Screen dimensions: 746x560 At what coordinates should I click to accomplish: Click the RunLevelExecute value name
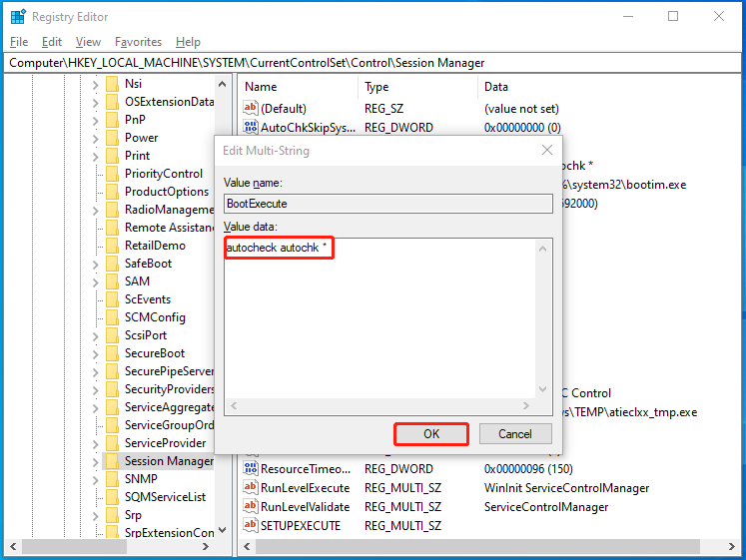click(305, 488)
